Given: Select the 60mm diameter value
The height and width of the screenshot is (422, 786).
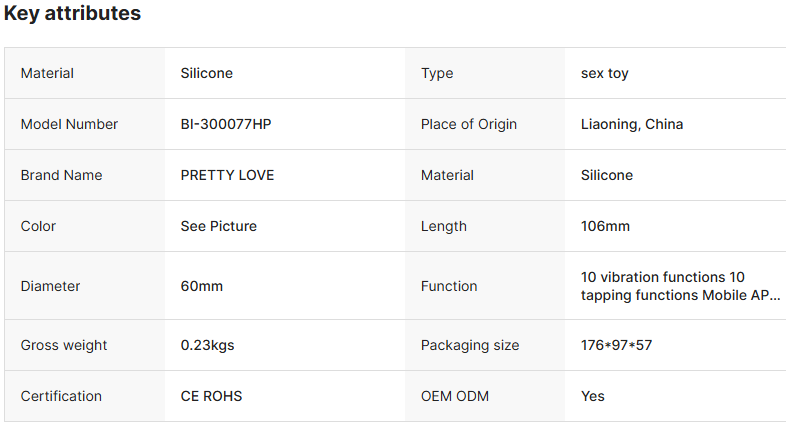Looking at the screenshot, I should click(201, 286).
